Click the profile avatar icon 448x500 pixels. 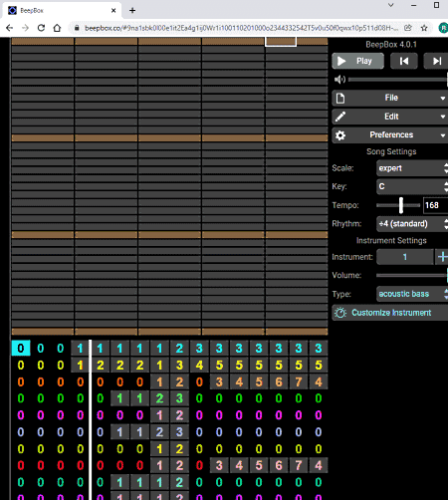tap(443, 28)
